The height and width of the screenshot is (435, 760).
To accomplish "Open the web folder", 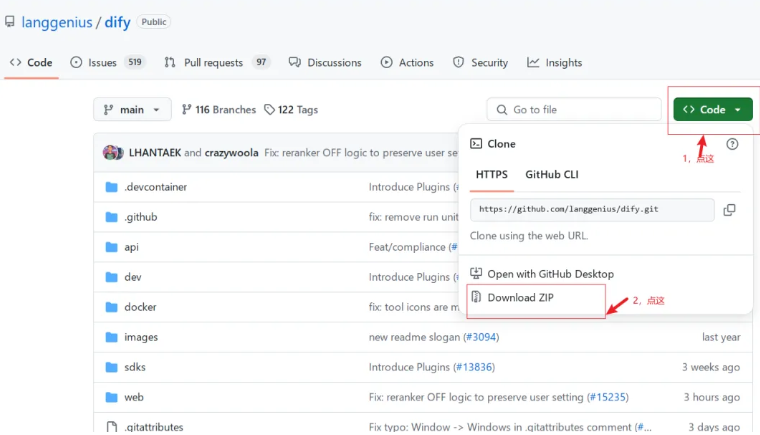I will point(134,398).
